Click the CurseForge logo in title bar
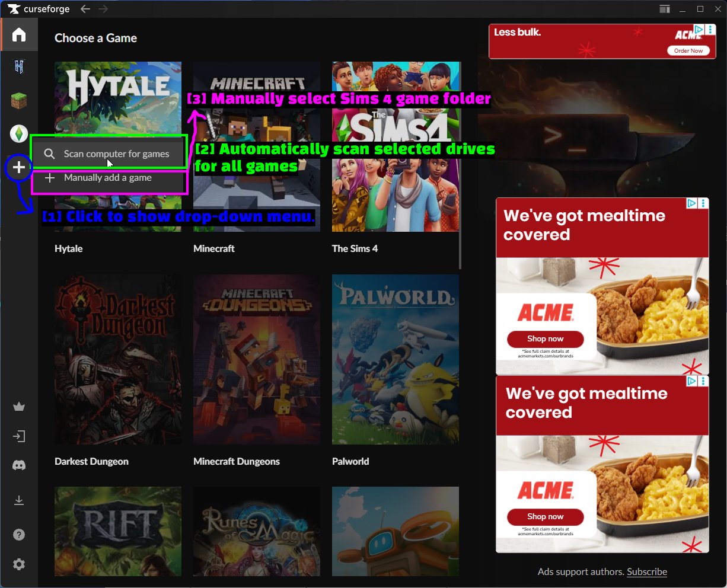Screen dimensions: 727x588 [39, 9]
